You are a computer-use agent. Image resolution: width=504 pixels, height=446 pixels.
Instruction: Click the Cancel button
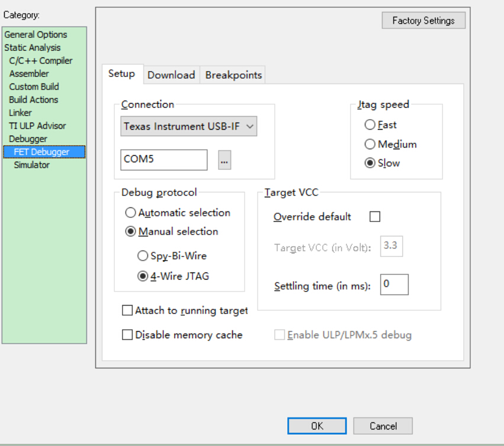[x=383, y=426]
